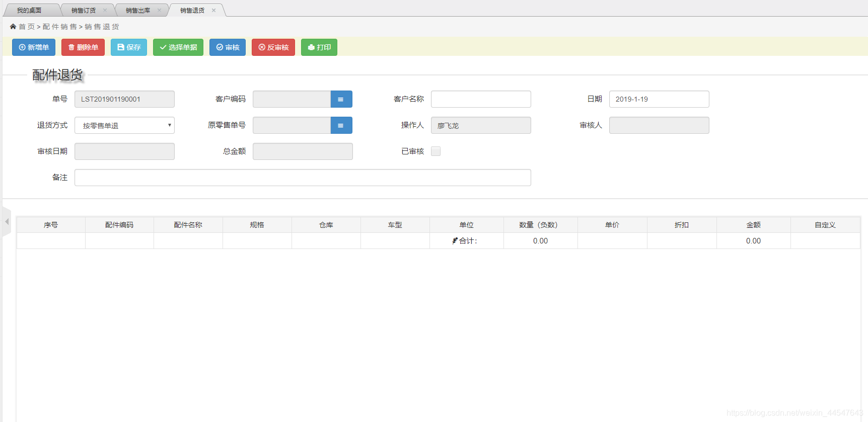
Task: Click the 折扣 column header
Action: point(682,225)
